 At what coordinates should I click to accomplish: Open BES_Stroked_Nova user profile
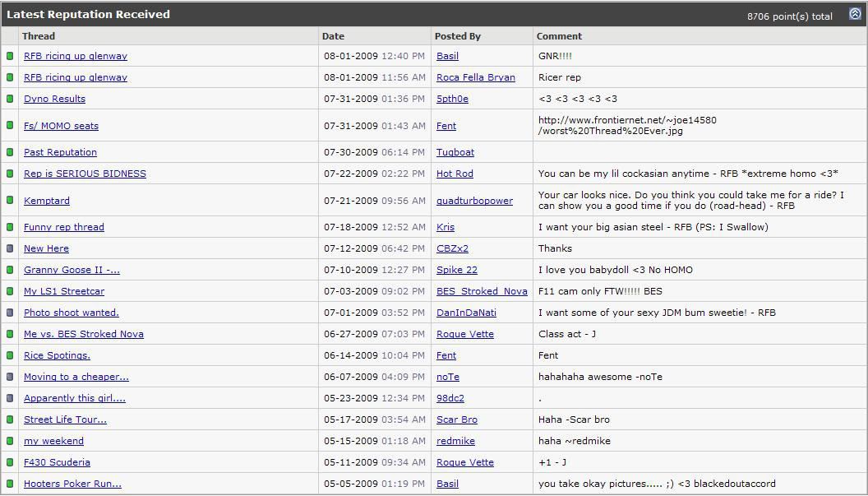(482, 291)
